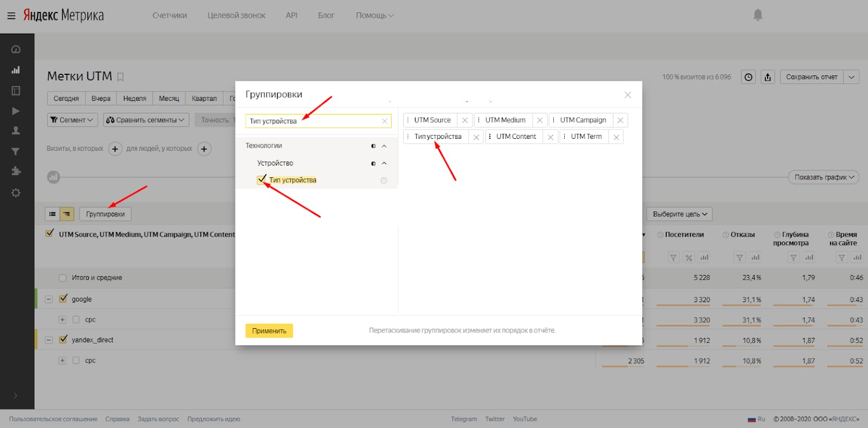Open the reports bar-chart icon in sidebar

click(16, 70)
